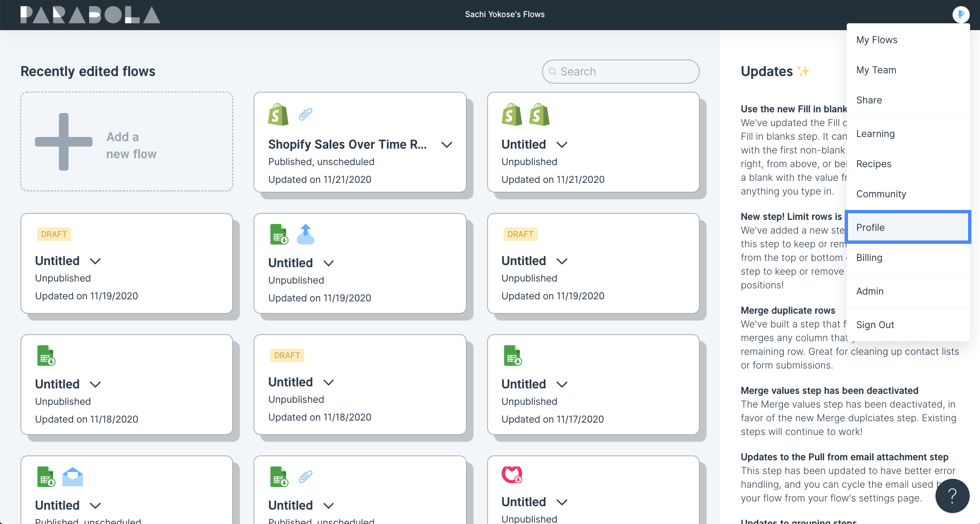Click Sign Out in the menu
Image resolution: width=980 pixels, height=524 pixels.
click(908, 325)
